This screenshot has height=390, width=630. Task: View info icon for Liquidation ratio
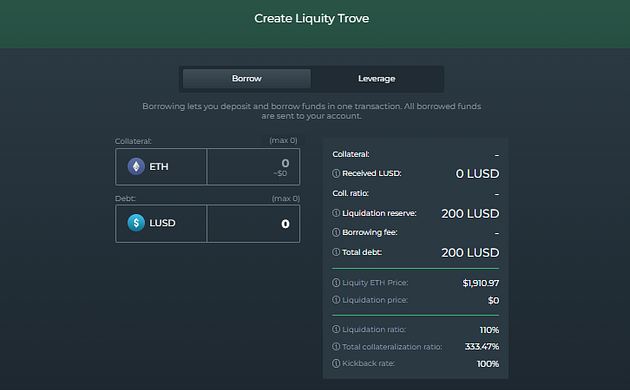336,329
